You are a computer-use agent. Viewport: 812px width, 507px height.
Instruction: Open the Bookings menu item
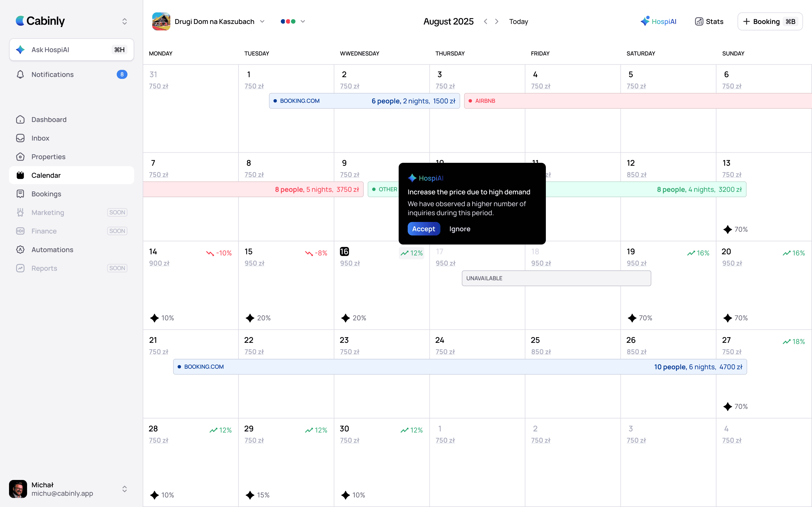pyautogui.click(x=46, y=194)
